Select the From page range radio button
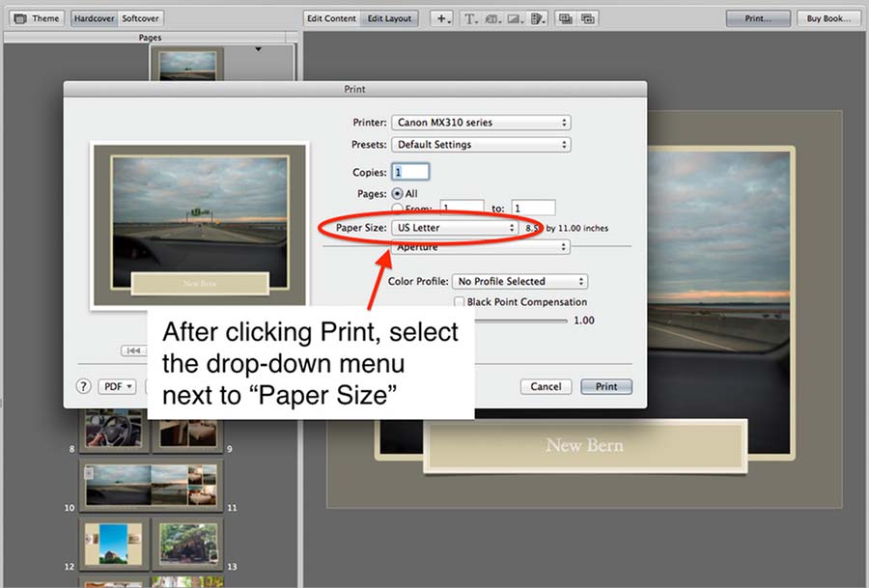869x588 pixels. pyautogui.click(x=397, y=208)
